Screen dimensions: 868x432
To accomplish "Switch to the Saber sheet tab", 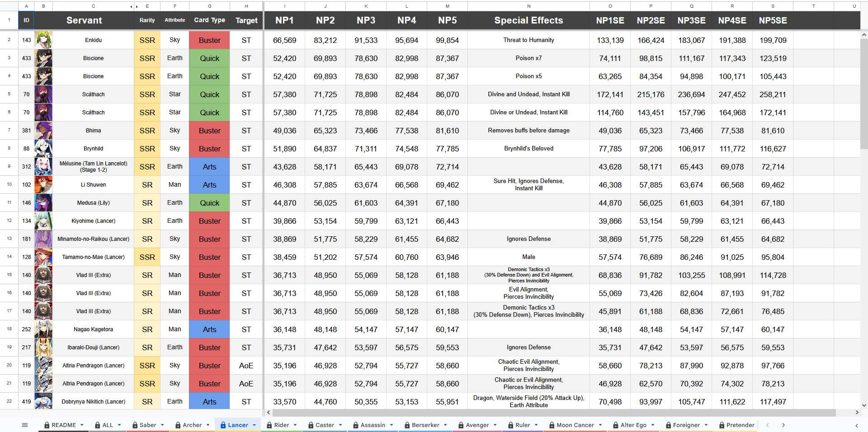I will (148, 425).
